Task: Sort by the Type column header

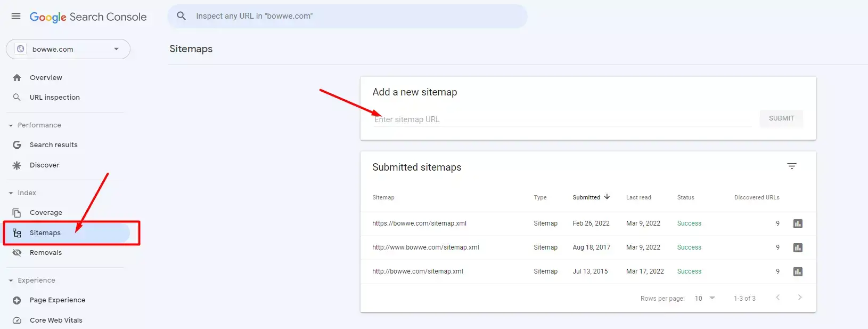Action: pos(540,197)
